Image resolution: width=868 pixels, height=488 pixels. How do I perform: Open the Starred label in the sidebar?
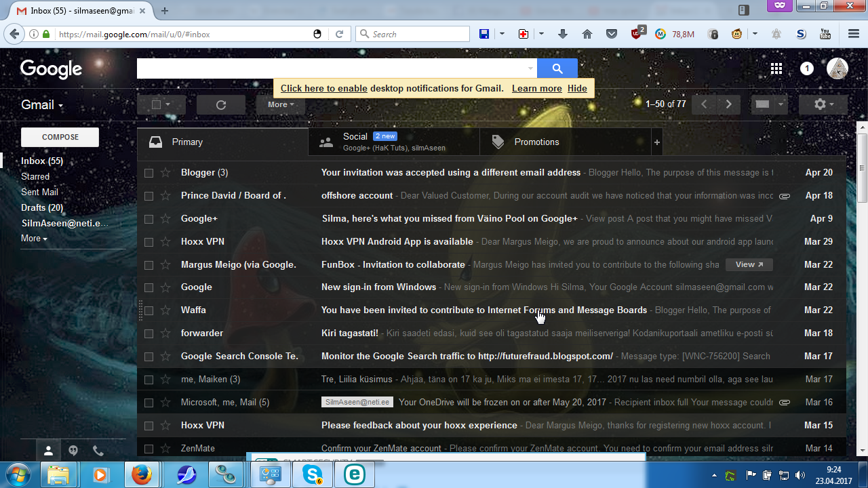coord(35,176)
